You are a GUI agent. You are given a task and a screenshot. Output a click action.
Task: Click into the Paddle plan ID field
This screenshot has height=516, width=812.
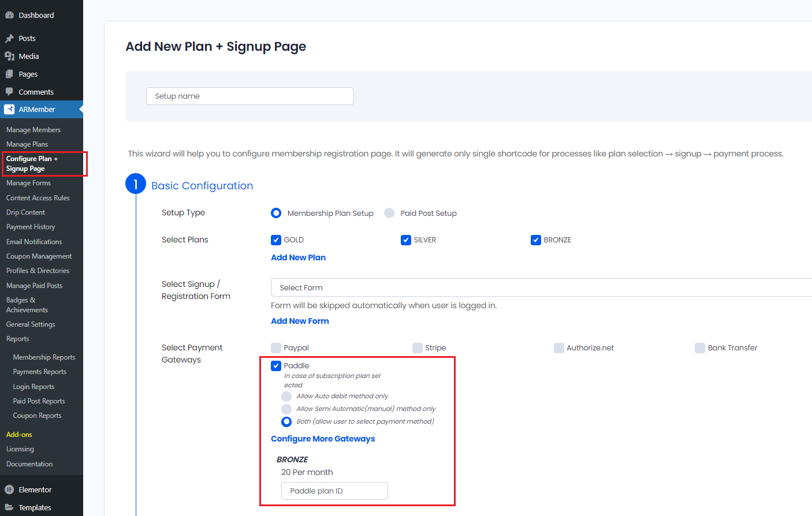[x=334, y=491]
